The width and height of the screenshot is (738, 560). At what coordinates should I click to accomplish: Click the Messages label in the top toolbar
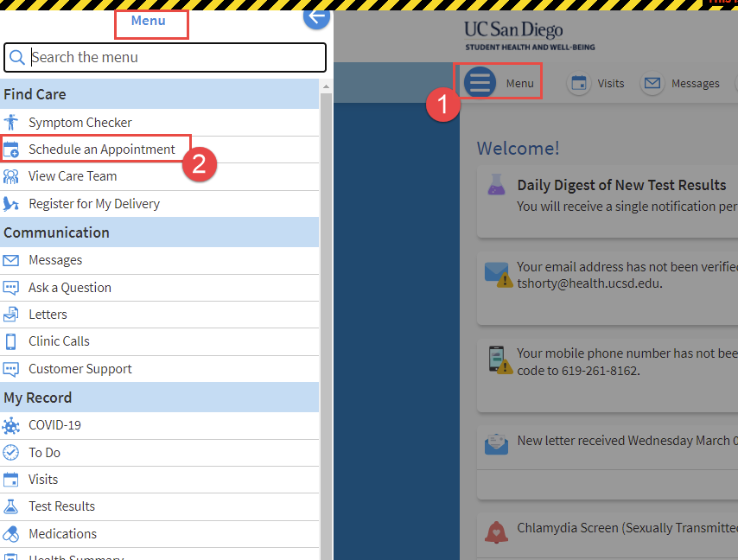(695, 83)
